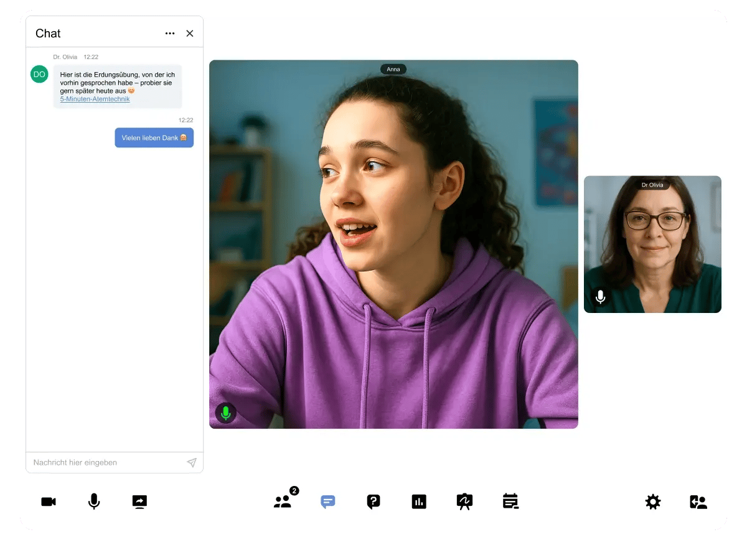Screen dimensions: 747x560
Task: Open settings with the gear icon
Action: (653, 502)
